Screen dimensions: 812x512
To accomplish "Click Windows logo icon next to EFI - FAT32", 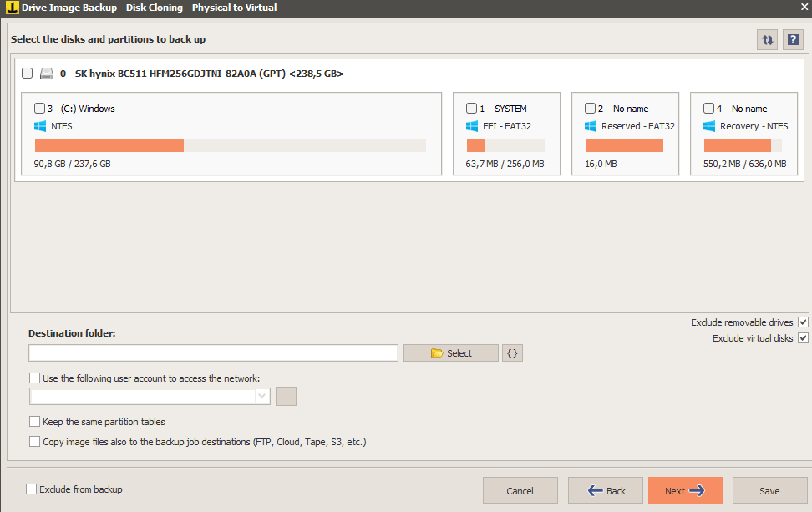I will coord(472,126).
